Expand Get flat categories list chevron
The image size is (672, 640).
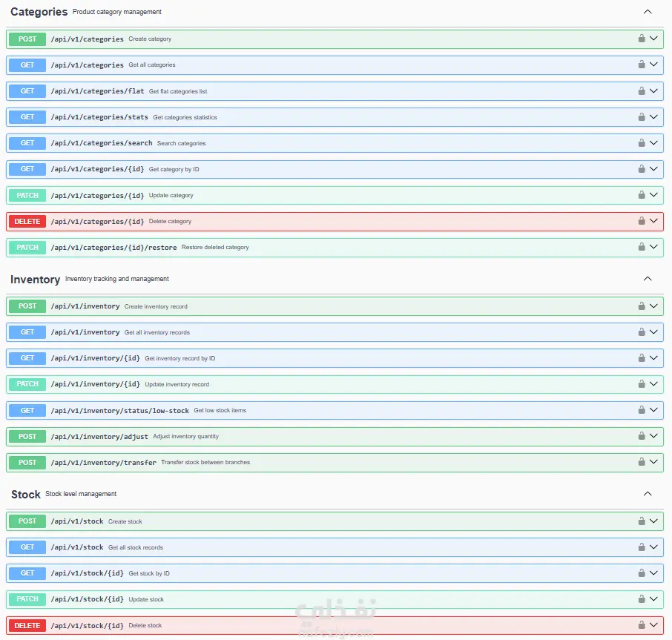pos(653,90)
